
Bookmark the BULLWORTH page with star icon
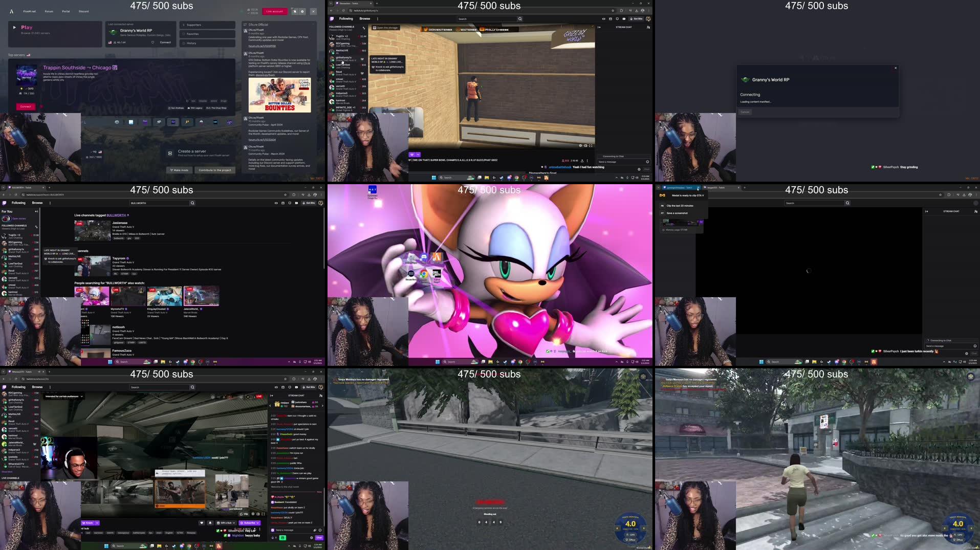click(285, 195)
